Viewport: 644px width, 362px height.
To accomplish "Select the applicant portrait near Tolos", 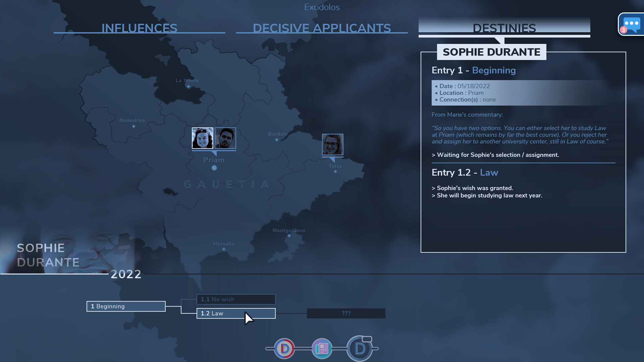I will click(333, 144).
